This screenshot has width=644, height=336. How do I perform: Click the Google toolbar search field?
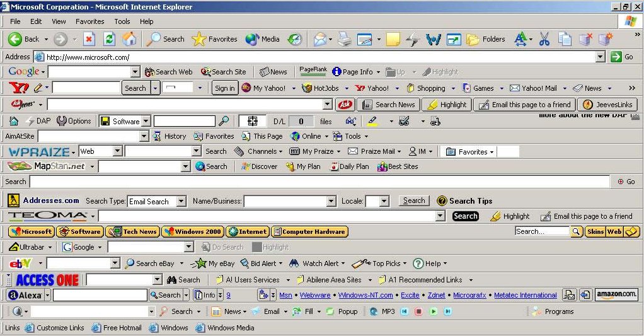point(94,72)
